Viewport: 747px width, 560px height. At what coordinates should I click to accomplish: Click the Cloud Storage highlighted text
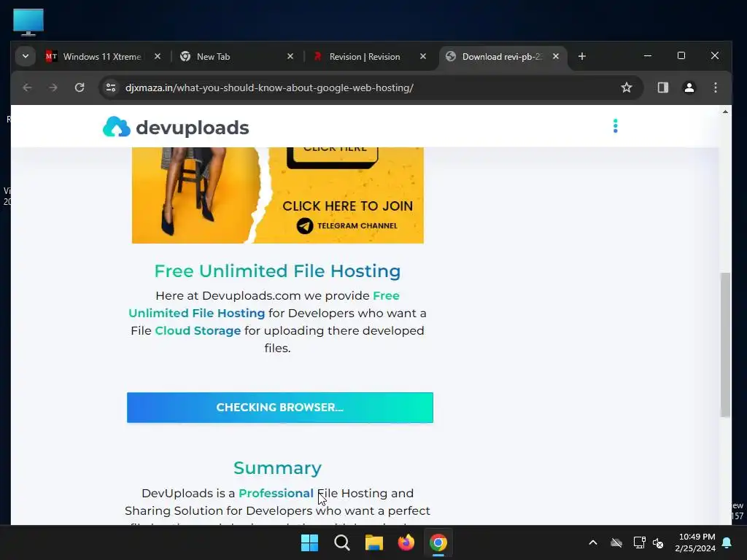198,330
